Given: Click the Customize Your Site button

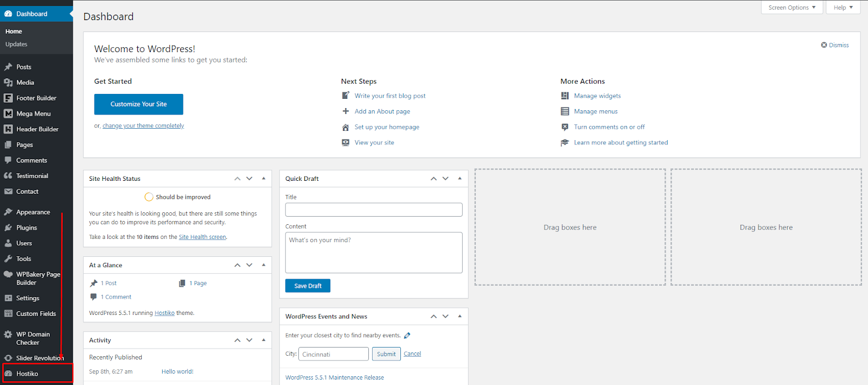Looking at the screenshot, I should tap(139, 104).
